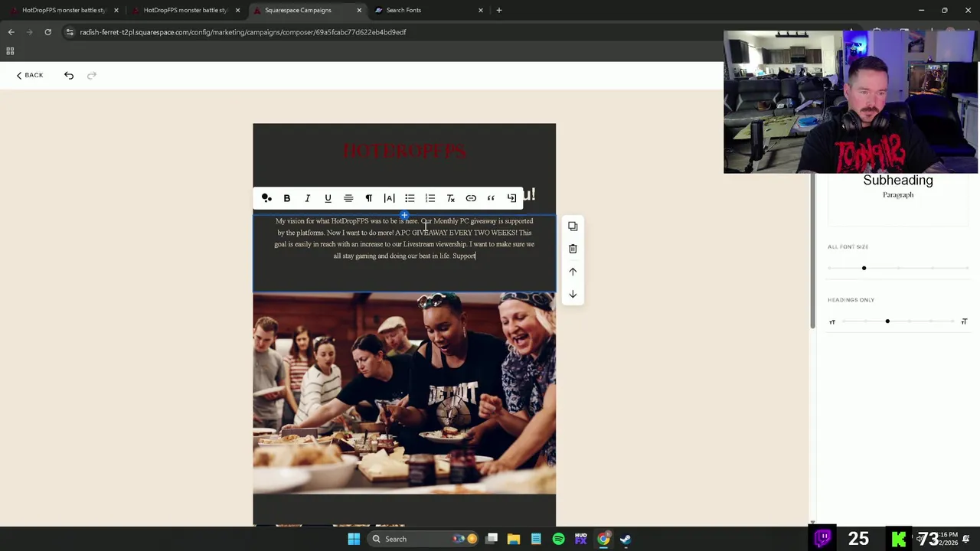
Task: Click the blue plus to add a block
Action: tap(404, 215)
